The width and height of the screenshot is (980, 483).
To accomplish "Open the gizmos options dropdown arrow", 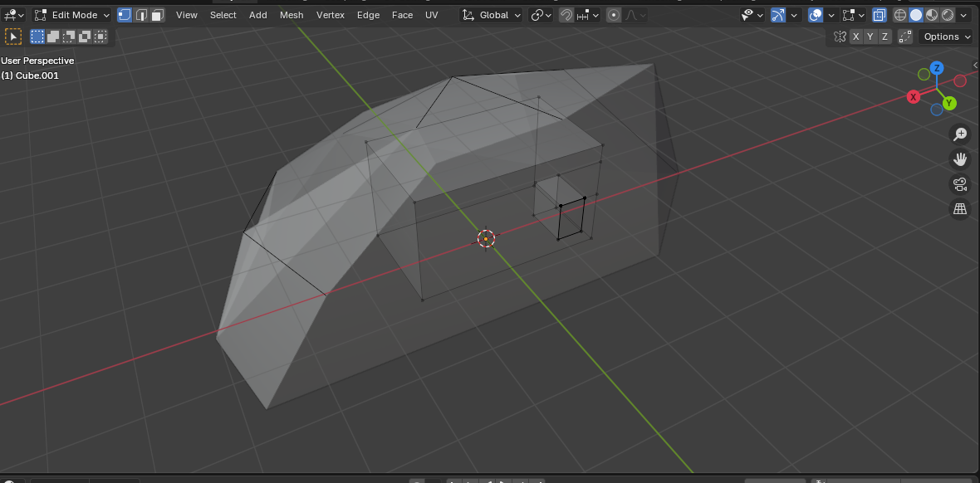I will pos(794,15).
